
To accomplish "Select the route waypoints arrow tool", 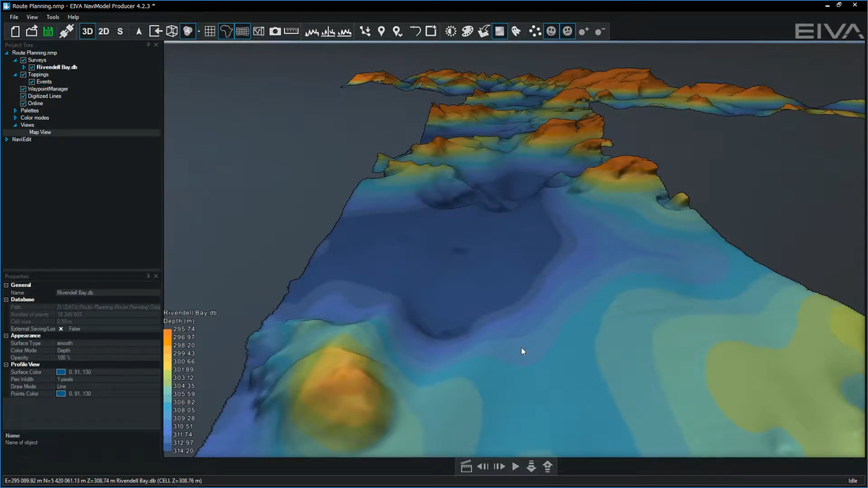I will [365, 32].
